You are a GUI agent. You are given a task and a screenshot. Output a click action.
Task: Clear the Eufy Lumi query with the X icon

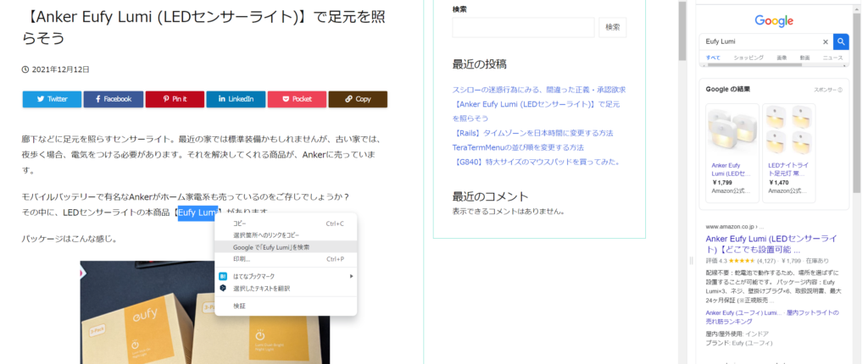pos(826,41)
